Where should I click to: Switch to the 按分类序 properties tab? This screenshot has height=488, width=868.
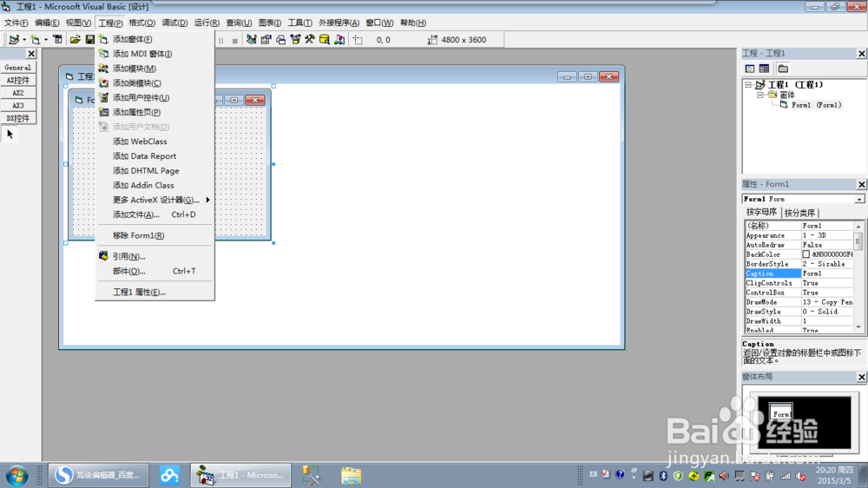tap(799, 213)
